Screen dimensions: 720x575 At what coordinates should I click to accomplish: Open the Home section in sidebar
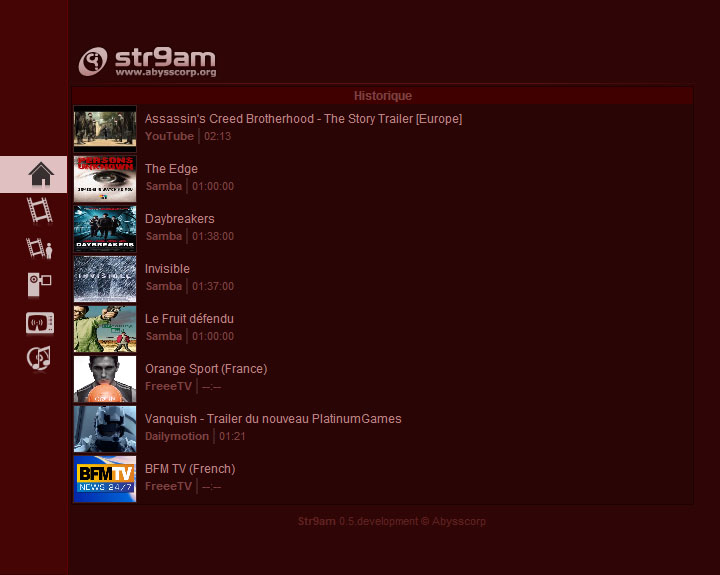coord(34,175)
